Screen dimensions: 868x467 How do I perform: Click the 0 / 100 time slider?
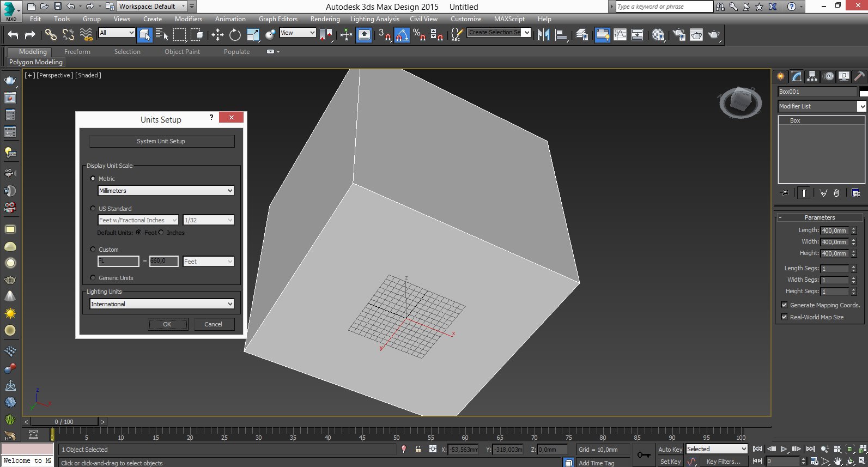pyautogui.click(x=64, y=422)
